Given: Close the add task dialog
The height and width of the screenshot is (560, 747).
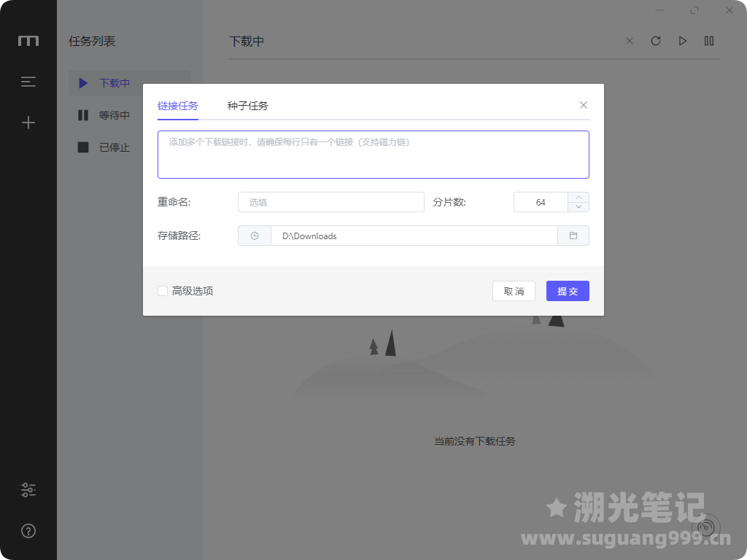Looking at the screenshot, I should coord(584,105).
